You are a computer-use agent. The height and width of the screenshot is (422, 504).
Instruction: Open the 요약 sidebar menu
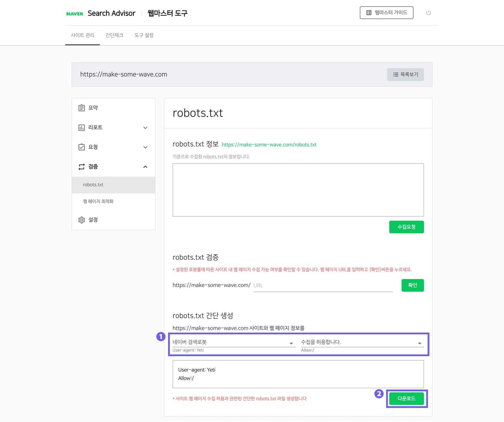pyautogui.click(x=113, y=108)
